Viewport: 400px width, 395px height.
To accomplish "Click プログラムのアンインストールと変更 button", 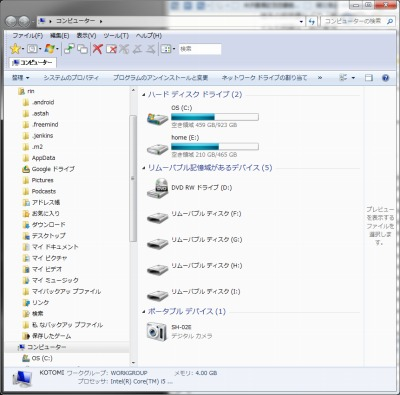I will (x=160, y=78).
